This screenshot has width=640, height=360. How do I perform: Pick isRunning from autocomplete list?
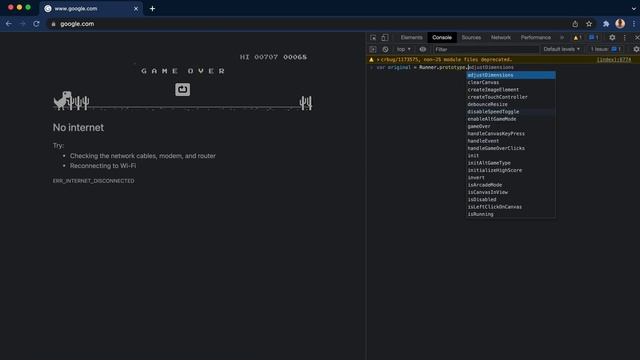point(511,214)
